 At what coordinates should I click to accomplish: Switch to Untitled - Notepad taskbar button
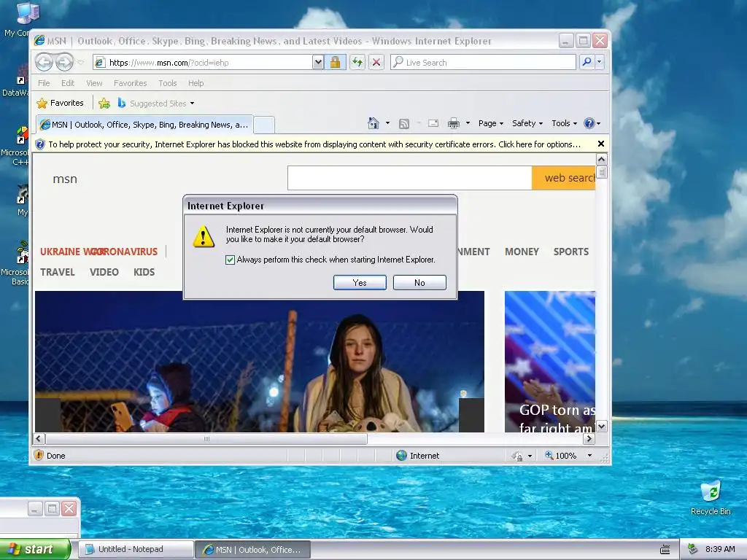coord(136,549)
